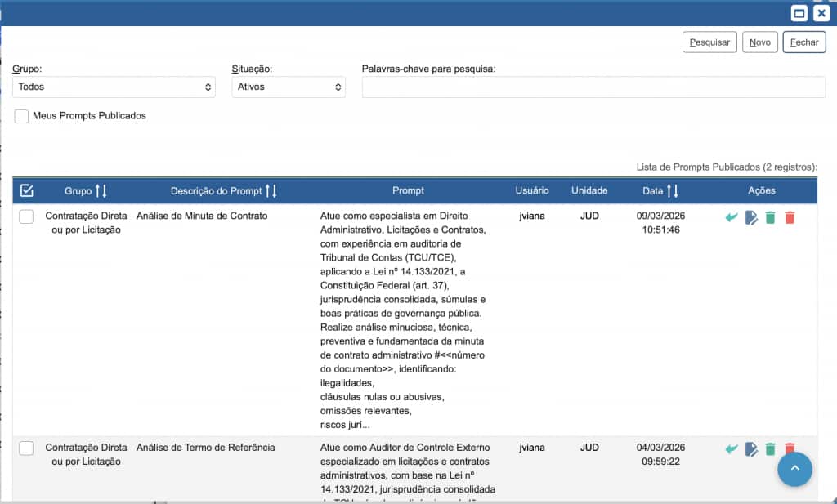Viewport: 837px width, 504px height.
Task: Enable Meus Prompts Publicados checkbox
Action: [x=21, y=116]
